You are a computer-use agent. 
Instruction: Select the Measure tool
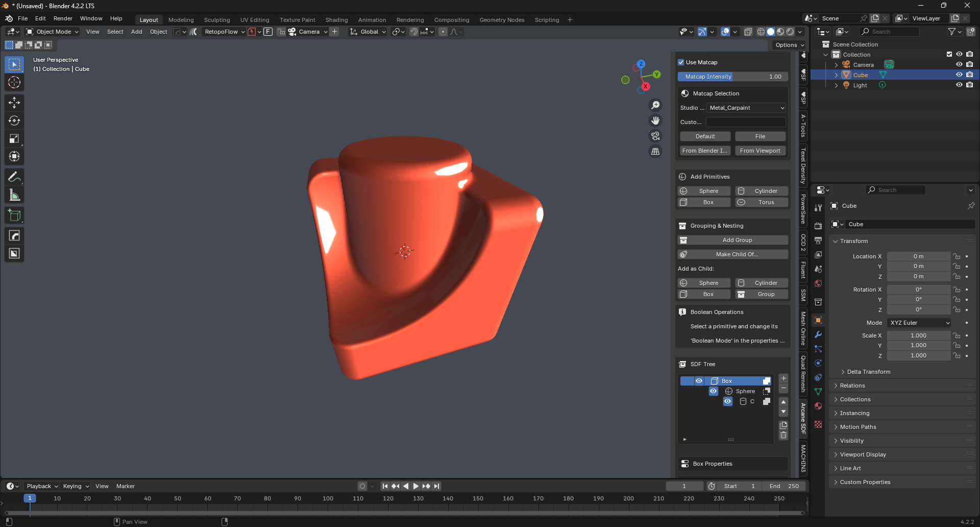(14, 195)
